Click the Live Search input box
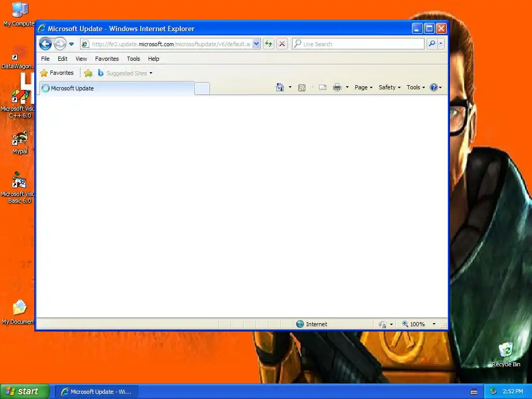 (358, 44)
